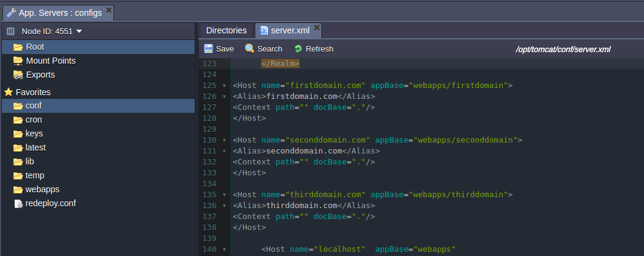
Task: Click the Exports folder icon
Action: [18, 75]
